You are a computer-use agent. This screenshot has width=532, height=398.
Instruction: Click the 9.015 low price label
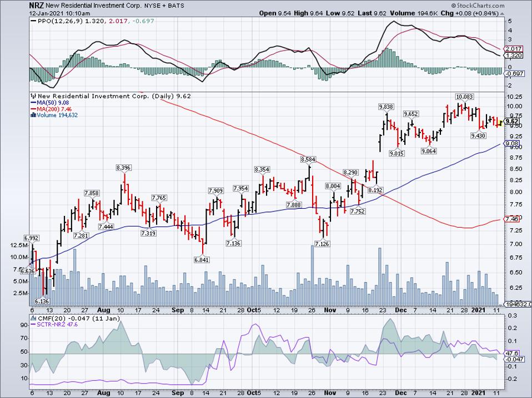point(397,153)
